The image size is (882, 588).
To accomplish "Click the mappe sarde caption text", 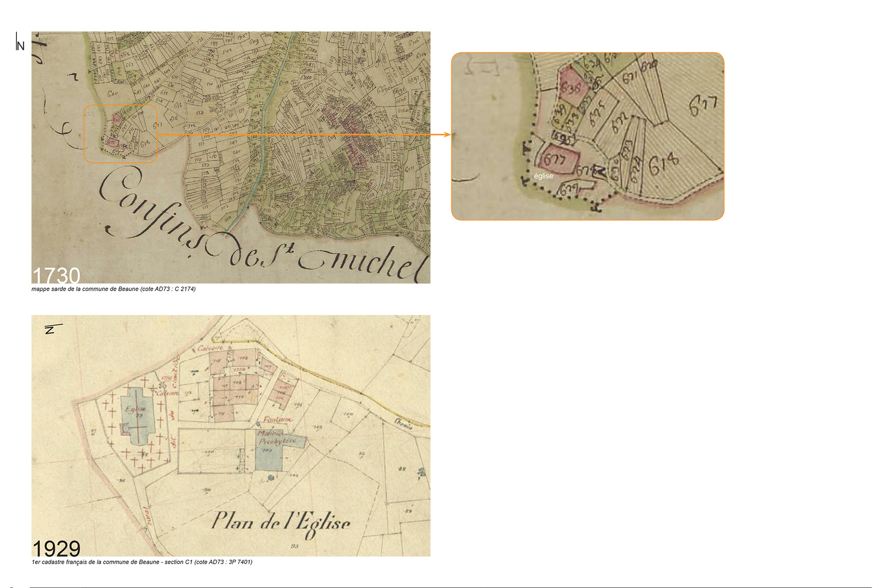I will pos(113,289).
